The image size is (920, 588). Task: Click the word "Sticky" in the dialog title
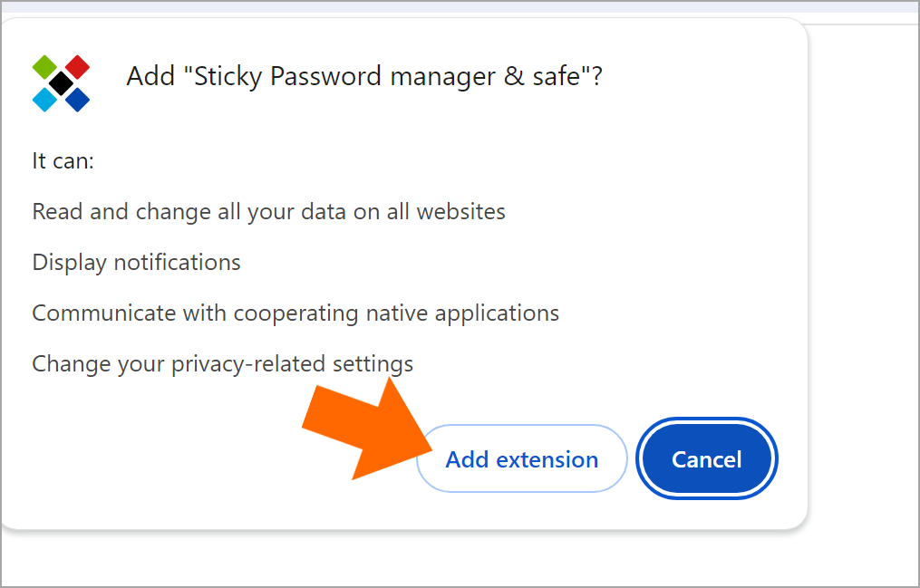pos(228,77)
